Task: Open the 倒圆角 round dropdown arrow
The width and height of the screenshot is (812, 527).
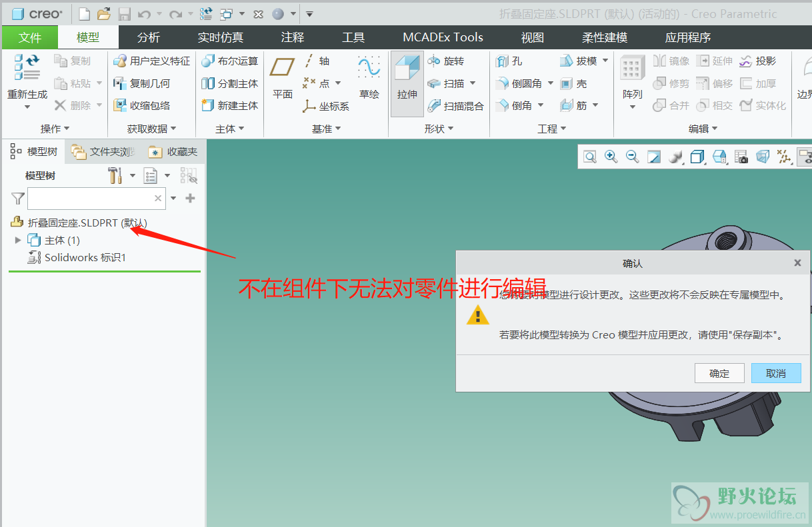Action: 550,83
